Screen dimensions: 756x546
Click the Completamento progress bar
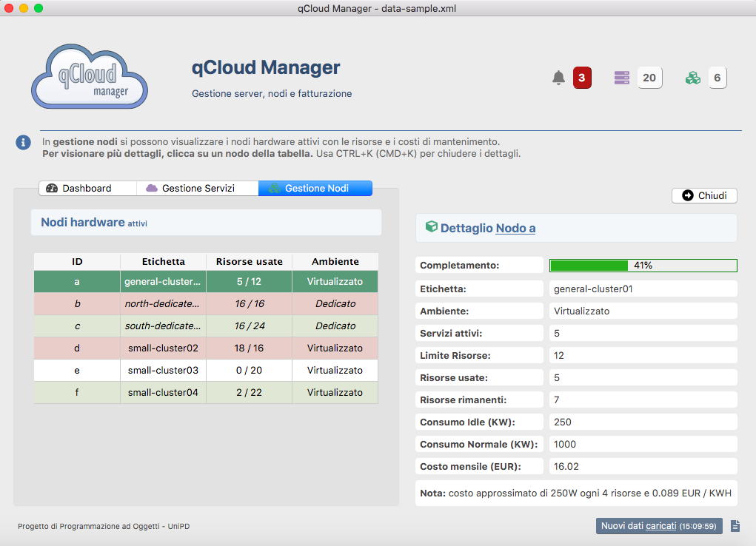[643, 266]
